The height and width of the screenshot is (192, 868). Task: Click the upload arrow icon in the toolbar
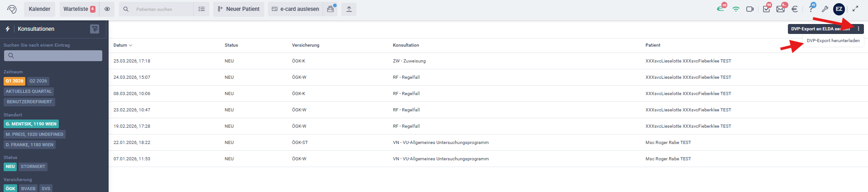pyautogui.click(x=349, y=9)
